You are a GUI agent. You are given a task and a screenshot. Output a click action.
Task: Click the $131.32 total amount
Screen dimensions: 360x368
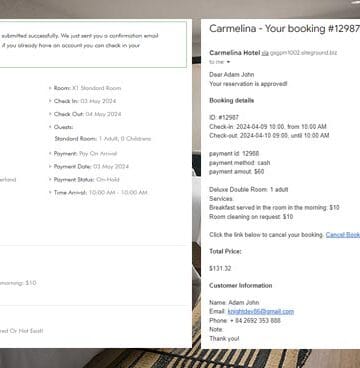coord(220,268)
